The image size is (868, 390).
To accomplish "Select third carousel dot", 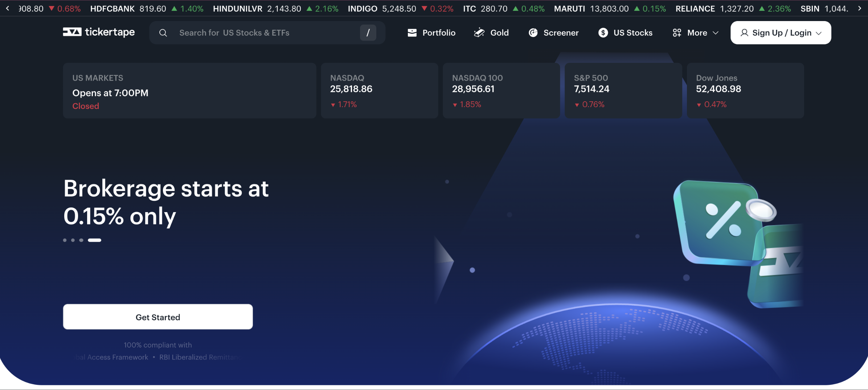I will (81, 240).
